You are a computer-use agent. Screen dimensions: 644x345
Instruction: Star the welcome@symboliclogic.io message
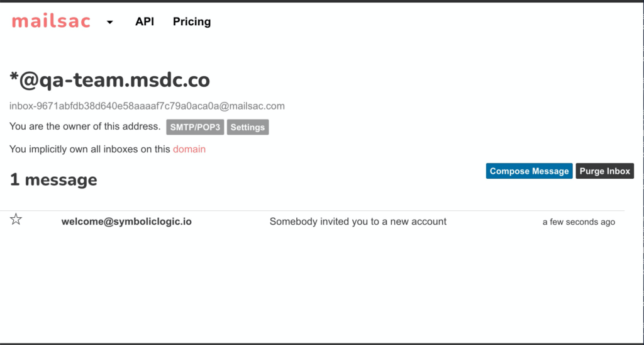coord(16,219)
